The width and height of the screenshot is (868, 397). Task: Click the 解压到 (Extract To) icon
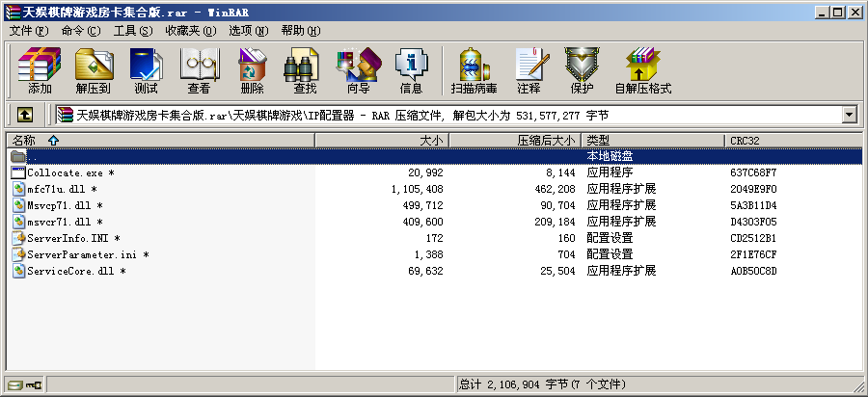pos(94,71)
